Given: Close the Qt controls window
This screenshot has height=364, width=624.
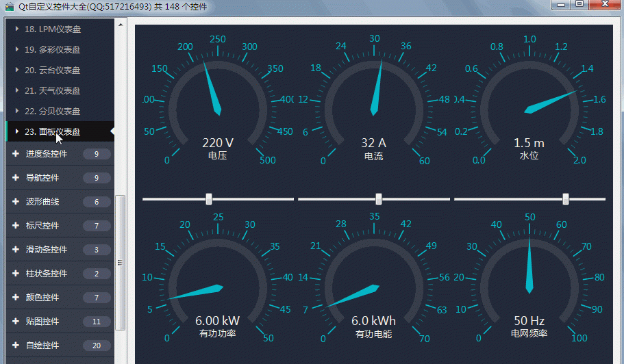Looking at the screenshot, I should [605, 4].
